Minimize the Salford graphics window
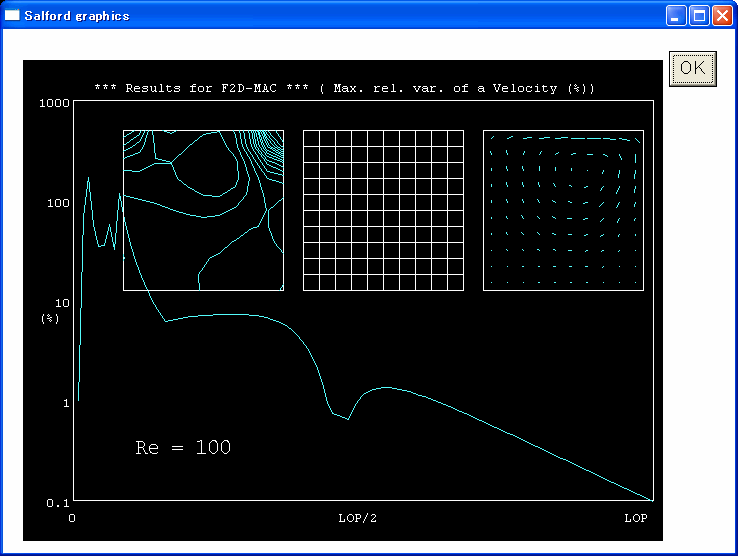Image resolution: width=738 pixels, height=556 pixels. pos(676,16)
